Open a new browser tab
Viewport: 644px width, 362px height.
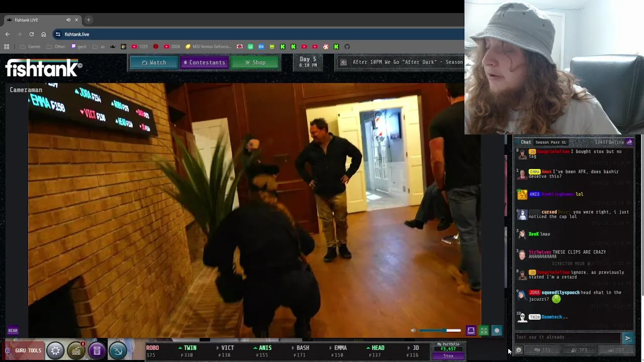[x=89, y=20]
